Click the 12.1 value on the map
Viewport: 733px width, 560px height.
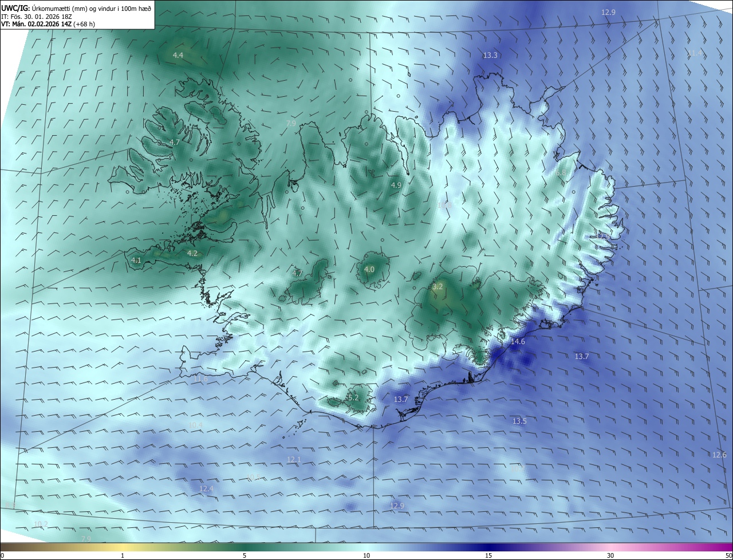(294, 459)
